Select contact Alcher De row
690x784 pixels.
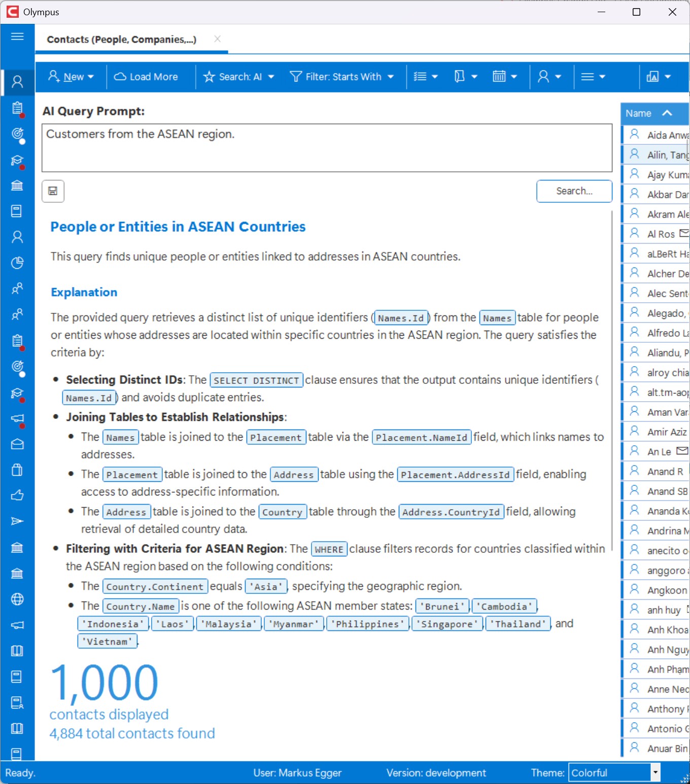tap(655, 273)
